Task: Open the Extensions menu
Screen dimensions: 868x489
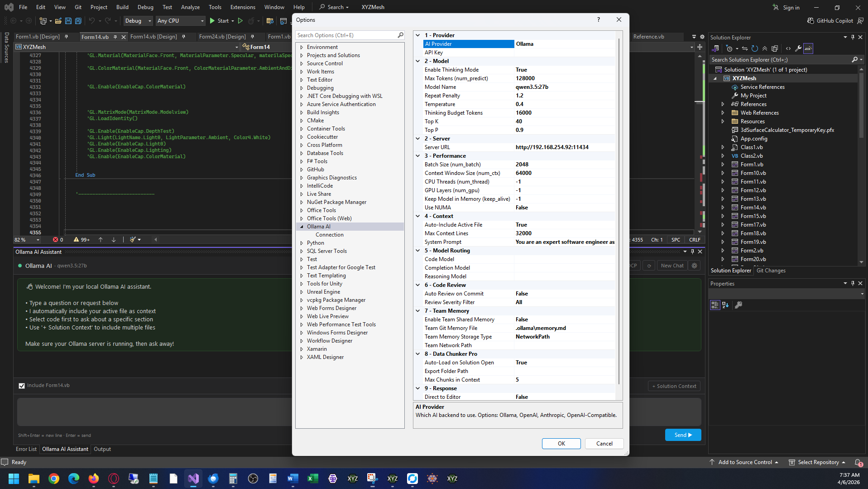Action: (x=243, y=7)
